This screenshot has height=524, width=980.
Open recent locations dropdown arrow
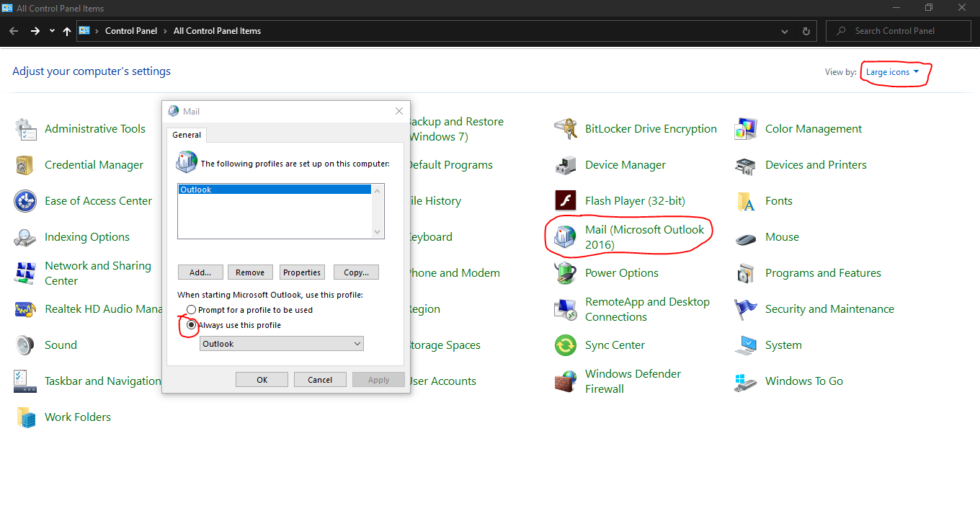point(52,31)
